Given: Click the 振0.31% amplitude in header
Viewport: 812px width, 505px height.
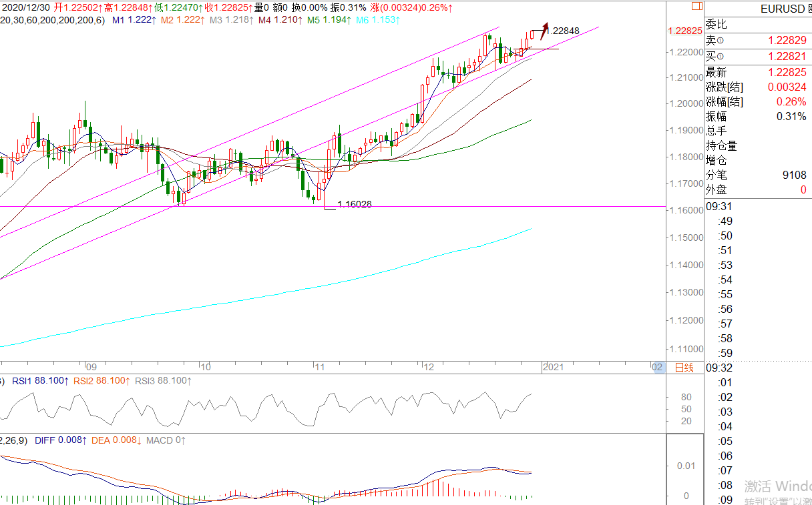Looking at the screenshot, I should (349, 7).
